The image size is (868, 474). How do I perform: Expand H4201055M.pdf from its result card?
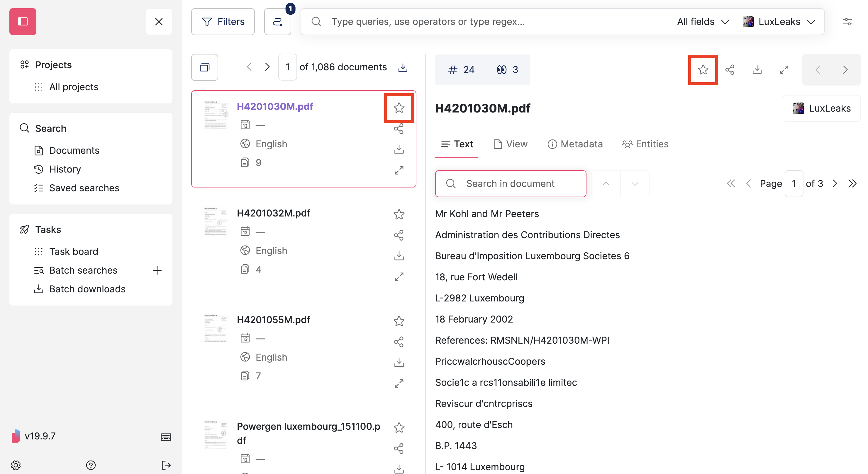(399, 383)
